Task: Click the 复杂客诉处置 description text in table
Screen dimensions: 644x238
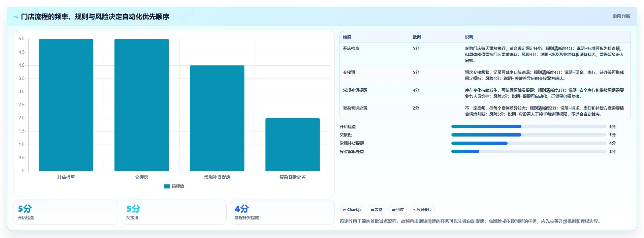Action: tap(544, 111)
